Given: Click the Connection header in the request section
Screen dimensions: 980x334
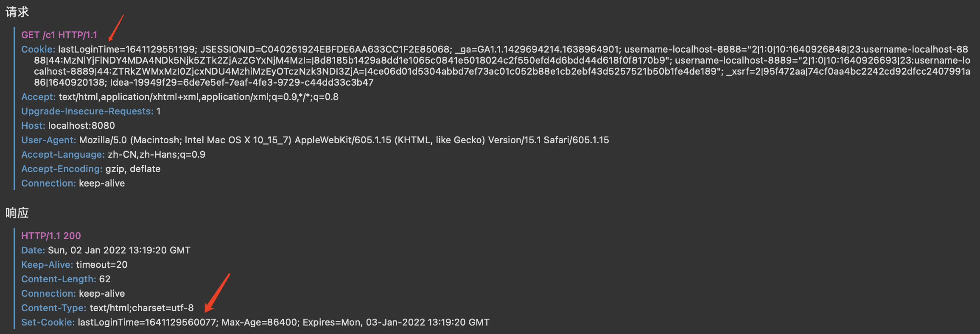Looking at the screenshot, I should 48,183.
